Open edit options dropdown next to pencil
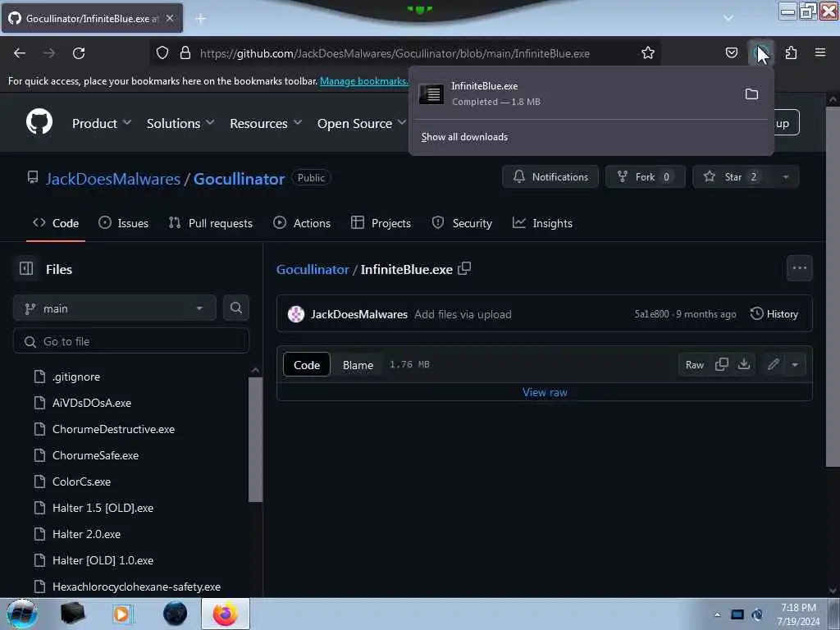840x630 pixels. point(795,364)
